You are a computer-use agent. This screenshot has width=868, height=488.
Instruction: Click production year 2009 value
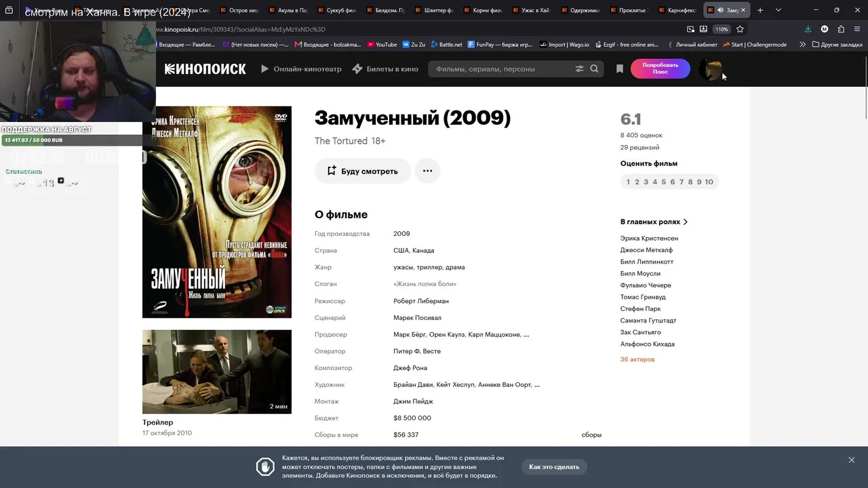coord(401,234)
